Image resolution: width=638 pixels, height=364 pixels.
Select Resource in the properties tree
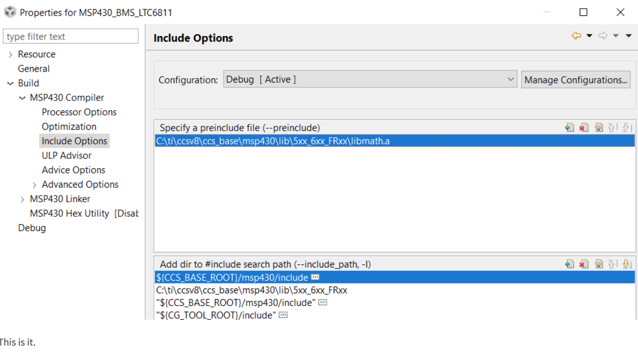36,54
